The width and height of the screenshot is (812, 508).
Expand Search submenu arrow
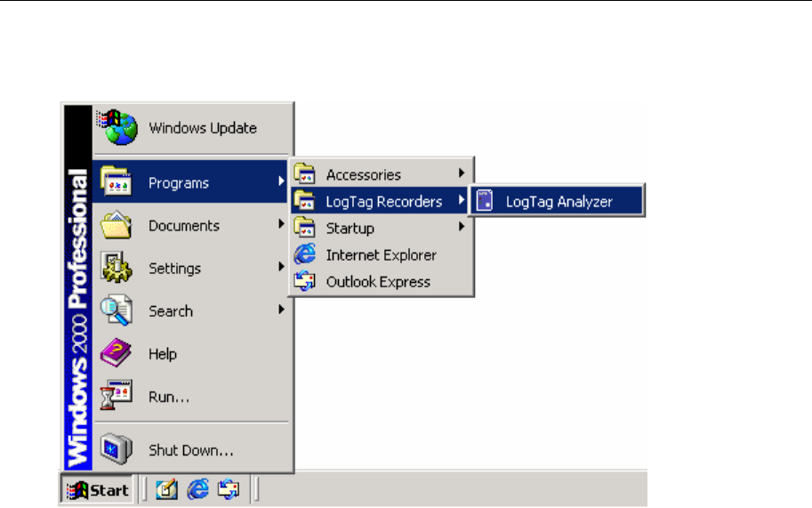coord(281,309)
